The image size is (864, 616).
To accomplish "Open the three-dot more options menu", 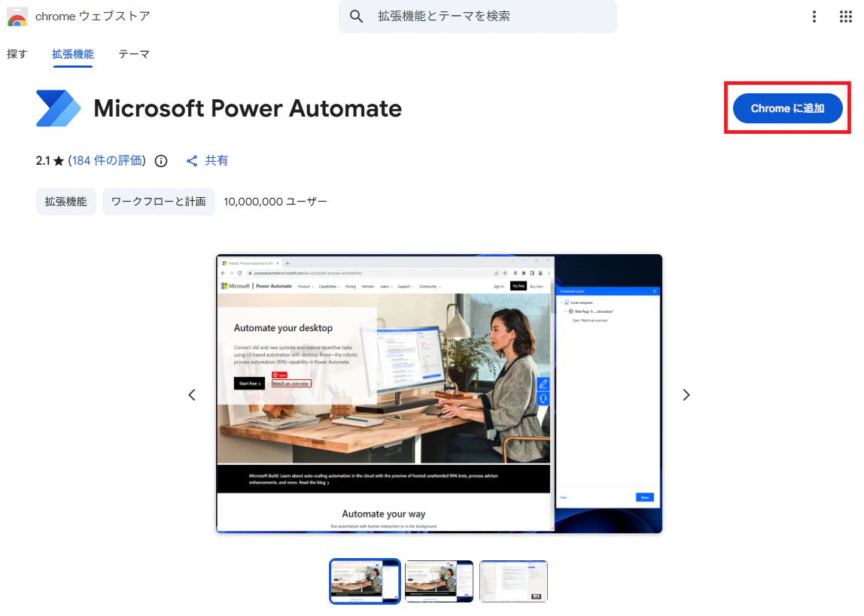I will coord(814,17).
